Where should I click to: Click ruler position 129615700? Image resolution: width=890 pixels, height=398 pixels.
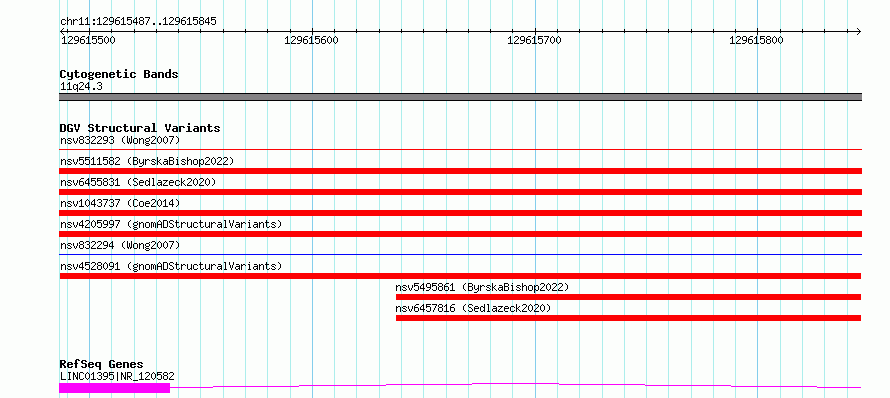[x=535, y=40]
